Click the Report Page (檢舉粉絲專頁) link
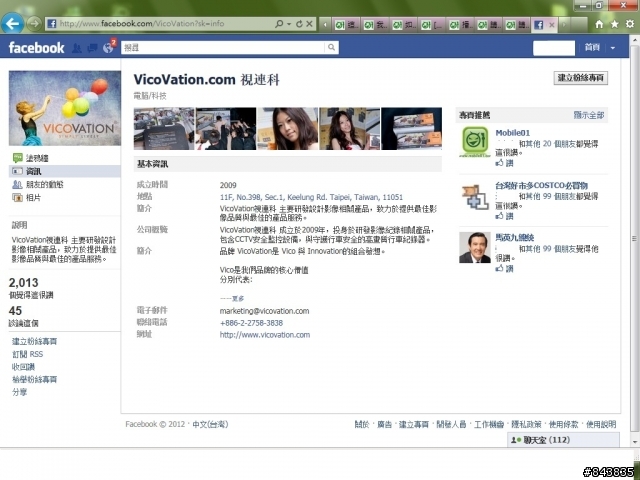 (34, 379)
